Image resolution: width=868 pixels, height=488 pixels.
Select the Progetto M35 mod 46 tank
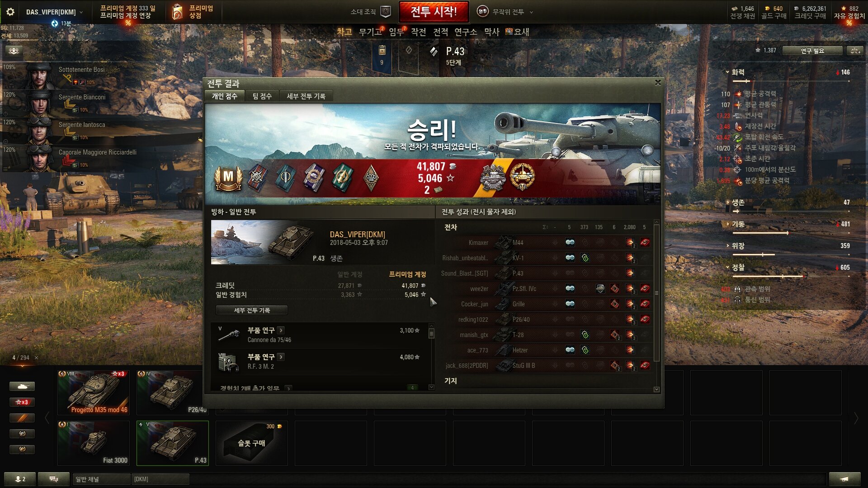94,393
